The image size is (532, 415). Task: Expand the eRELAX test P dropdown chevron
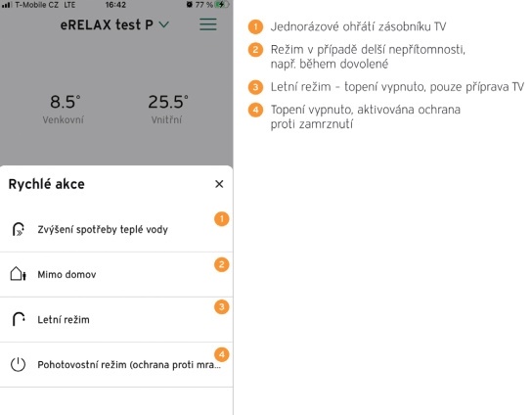coord(164,24)
